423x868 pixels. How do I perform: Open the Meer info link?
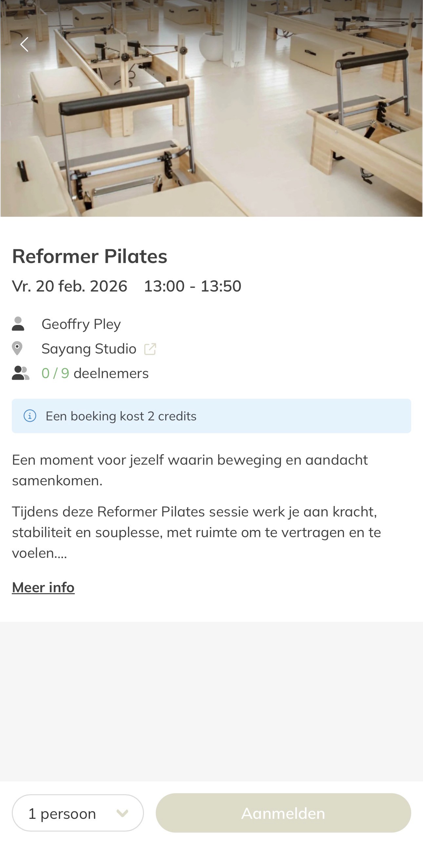[x=43, y=587]
